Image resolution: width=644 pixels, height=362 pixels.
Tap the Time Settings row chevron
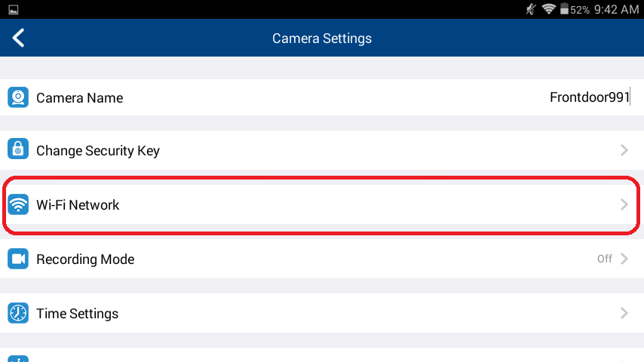click(624, 313)
